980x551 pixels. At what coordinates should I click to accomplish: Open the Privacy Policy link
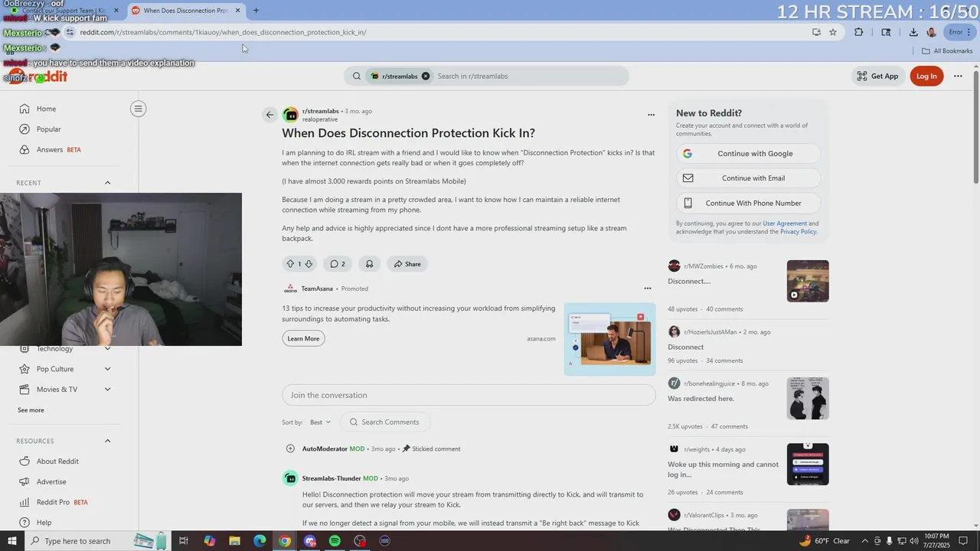tap(799, 231)
